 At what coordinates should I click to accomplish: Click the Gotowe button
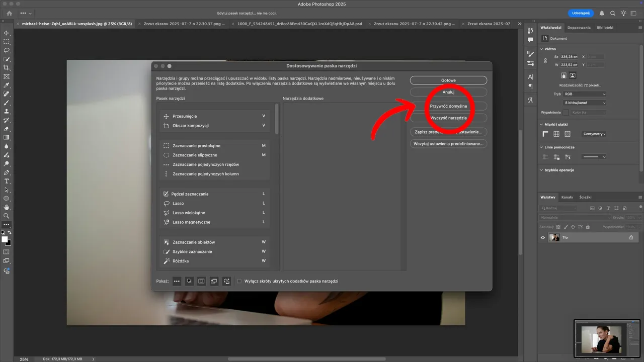(x=448, y=80)
